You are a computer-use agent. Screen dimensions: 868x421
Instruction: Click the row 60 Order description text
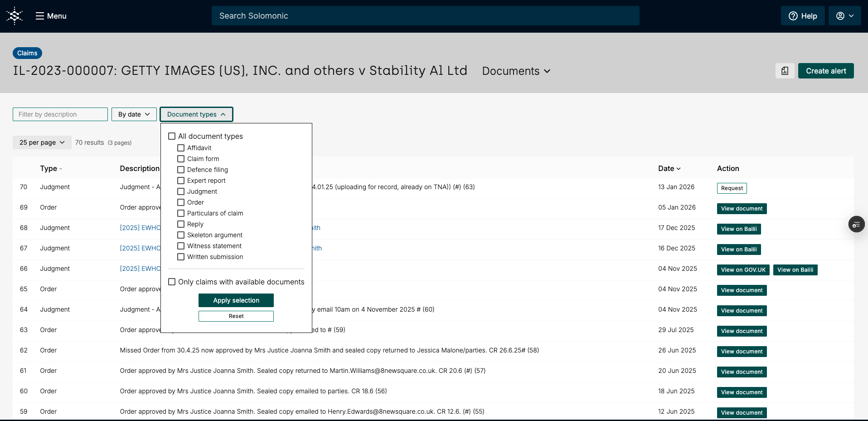(x=253, y=391)
